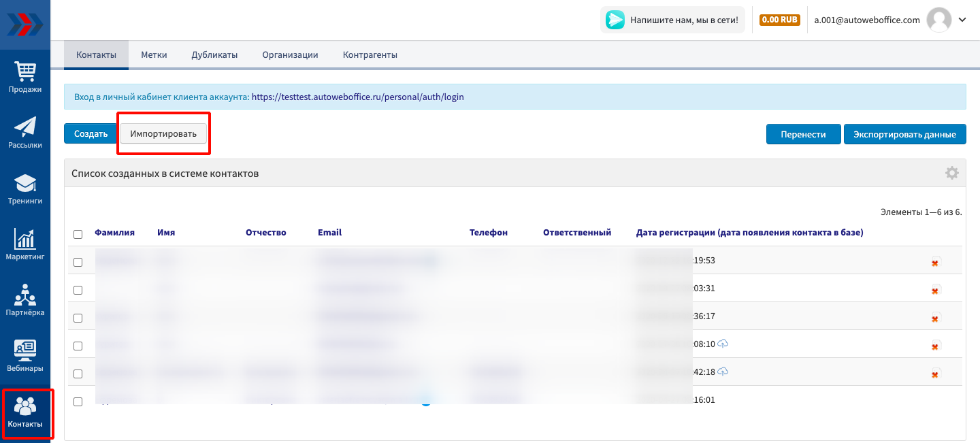
Task: Open the Маркетинг chart section
Action: point(25,244)
